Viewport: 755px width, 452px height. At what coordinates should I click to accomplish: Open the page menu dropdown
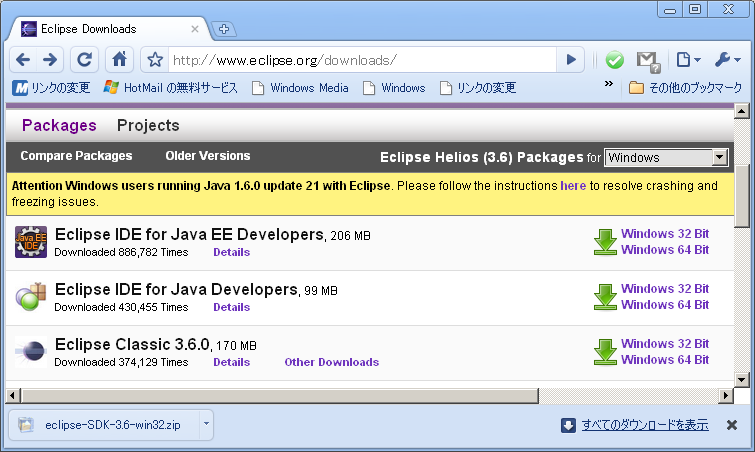[688, 60]
